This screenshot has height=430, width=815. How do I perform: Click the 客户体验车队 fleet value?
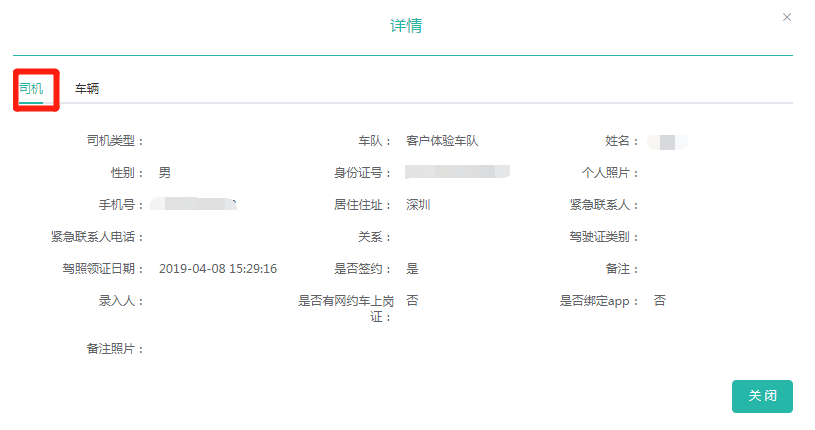[449, 141]
